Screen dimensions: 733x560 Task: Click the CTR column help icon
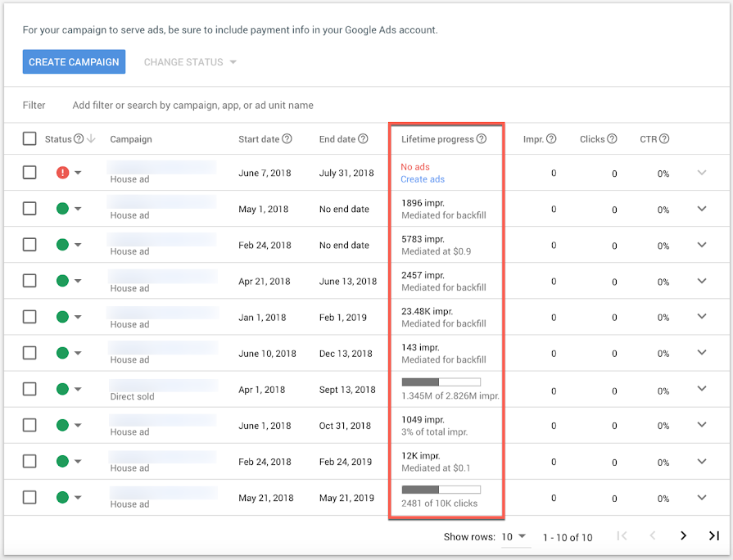tap(664, 139)
